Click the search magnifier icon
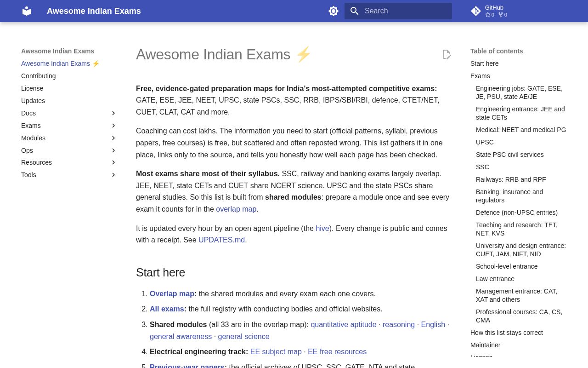 [x=355, y=11]
